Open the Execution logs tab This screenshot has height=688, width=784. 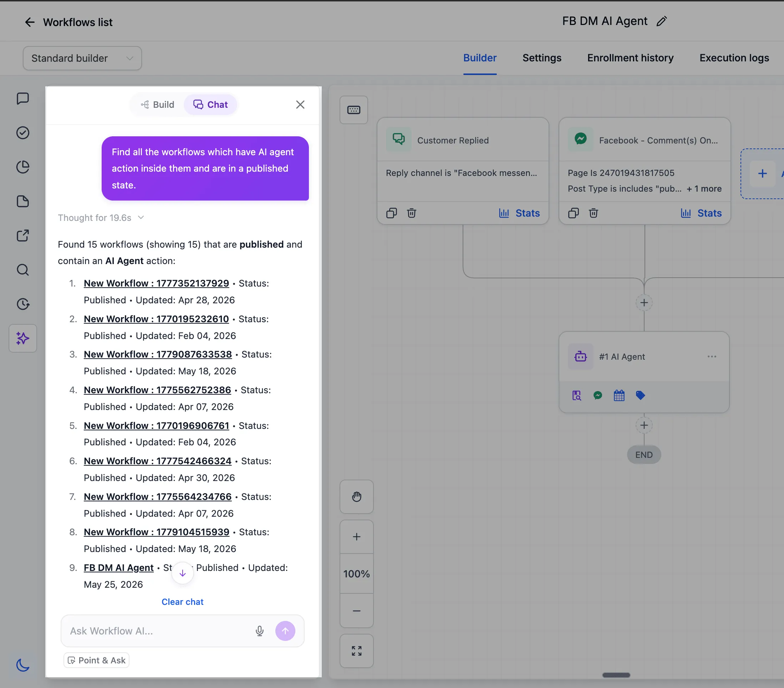(734, 58)
